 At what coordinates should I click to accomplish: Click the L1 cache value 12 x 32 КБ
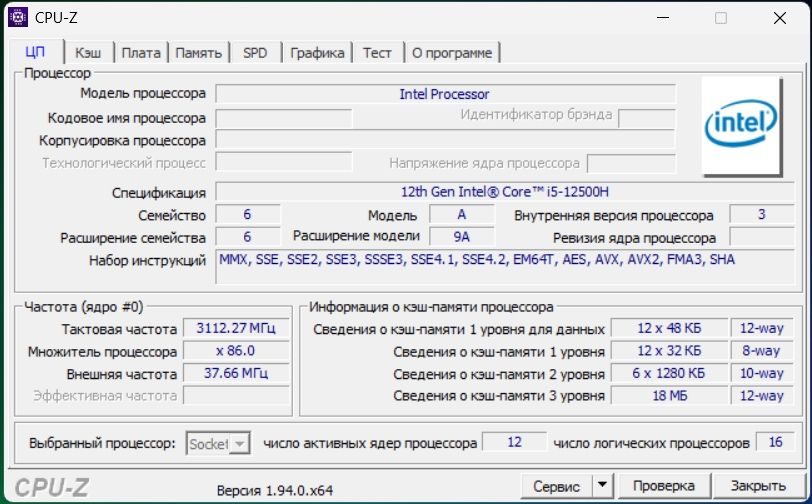669,351
